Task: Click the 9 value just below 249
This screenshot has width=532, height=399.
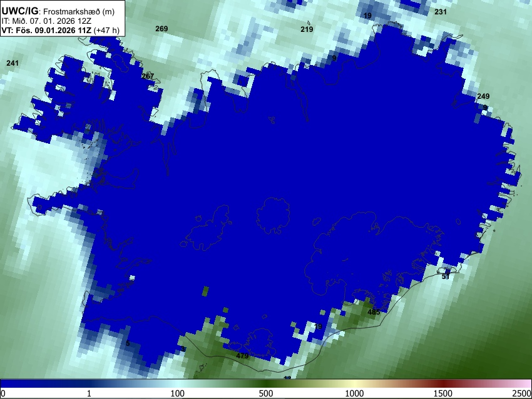Action: [x=485, y=108]
